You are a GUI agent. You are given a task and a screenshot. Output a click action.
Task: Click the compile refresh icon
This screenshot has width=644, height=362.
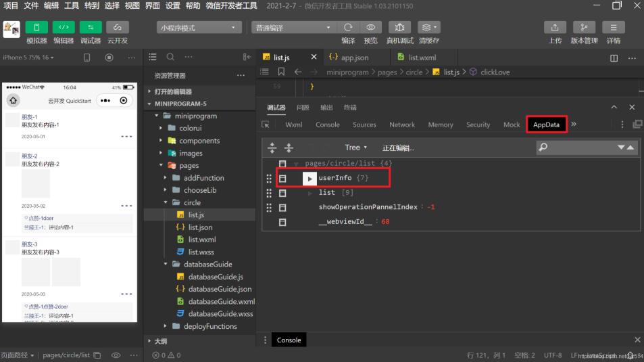point(348,27)
